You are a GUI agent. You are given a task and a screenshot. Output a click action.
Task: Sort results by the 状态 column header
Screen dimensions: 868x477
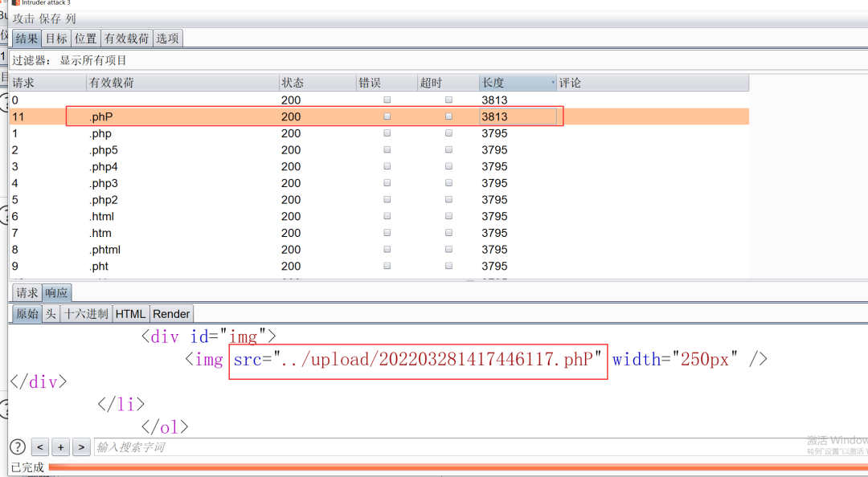click(x=317, y=83)
